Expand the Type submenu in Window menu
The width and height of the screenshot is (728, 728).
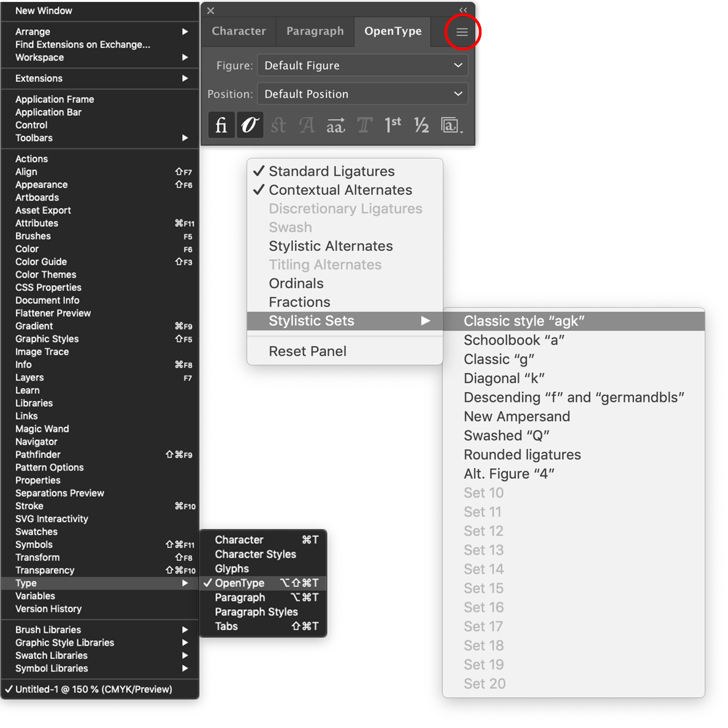click(x=100, y=583)
